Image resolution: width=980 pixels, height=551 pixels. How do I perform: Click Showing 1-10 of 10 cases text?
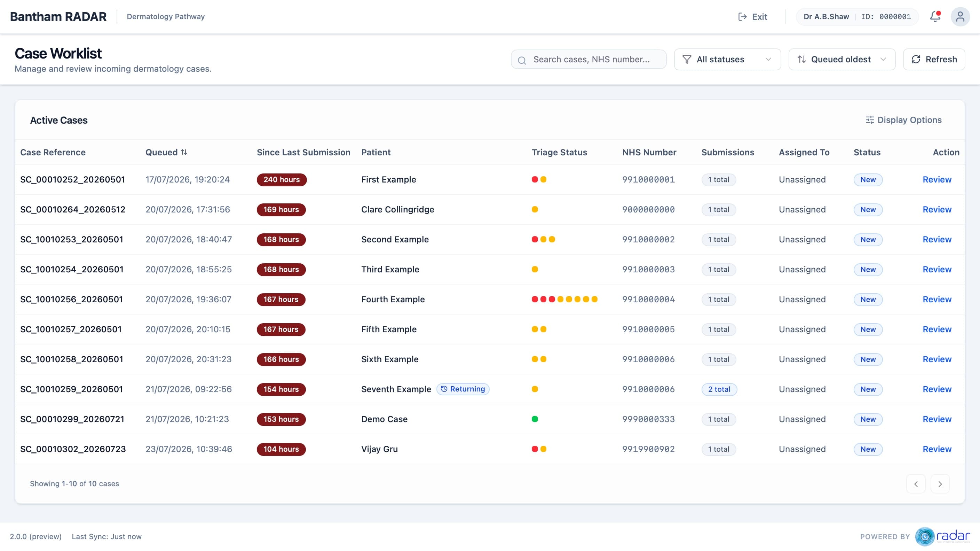tap(74, 484)
